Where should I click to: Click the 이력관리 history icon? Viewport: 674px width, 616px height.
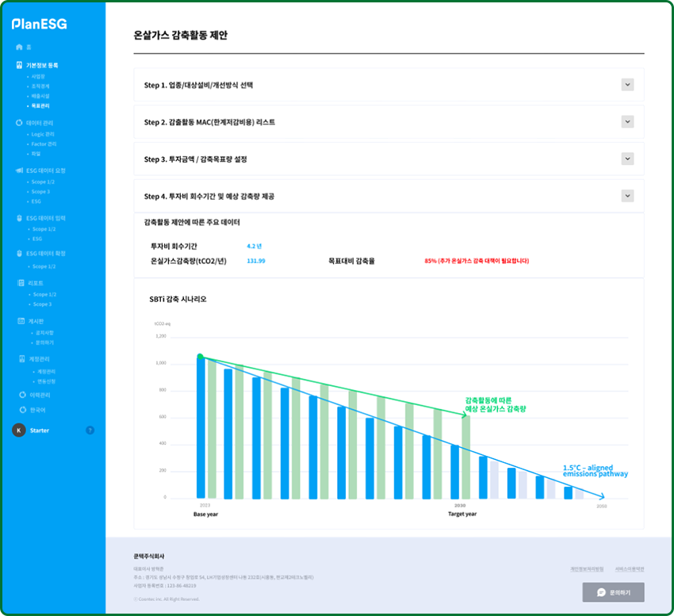pyautogui.click(x=21, y=395)
